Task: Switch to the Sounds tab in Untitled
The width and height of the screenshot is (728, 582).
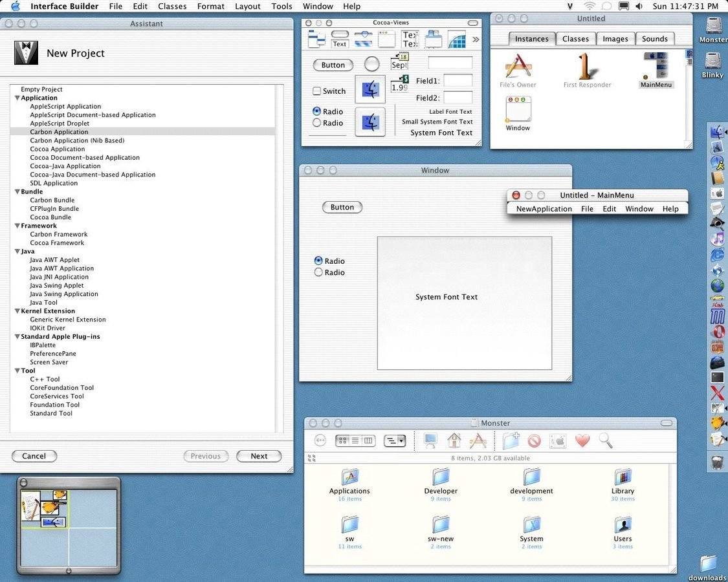Action: pos(655,39)
